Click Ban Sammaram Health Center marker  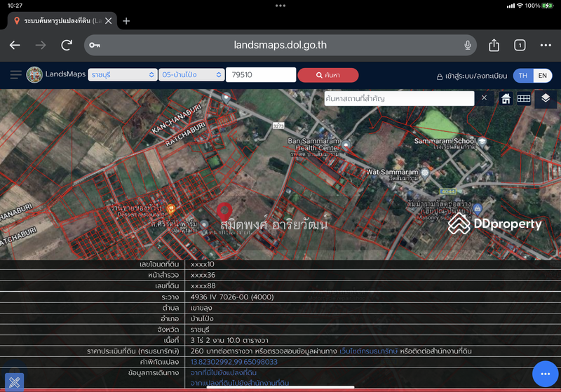(346, 145)
